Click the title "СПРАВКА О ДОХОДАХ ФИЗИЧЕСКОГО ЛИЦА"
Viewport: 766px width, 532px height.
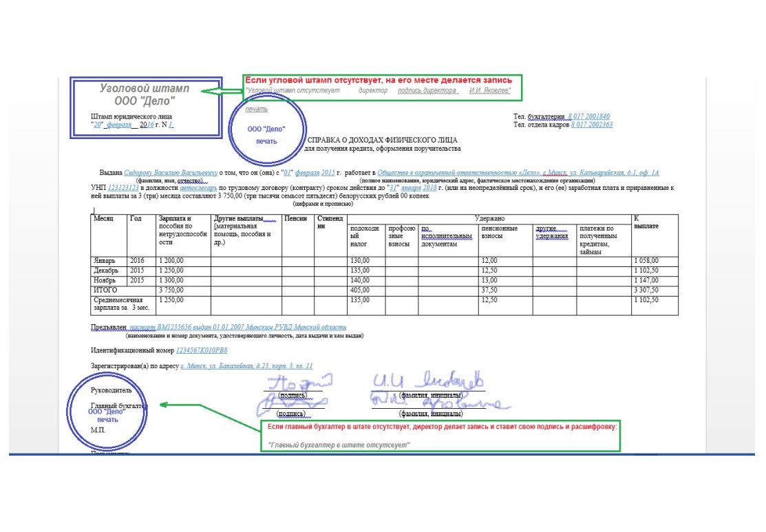382,140
